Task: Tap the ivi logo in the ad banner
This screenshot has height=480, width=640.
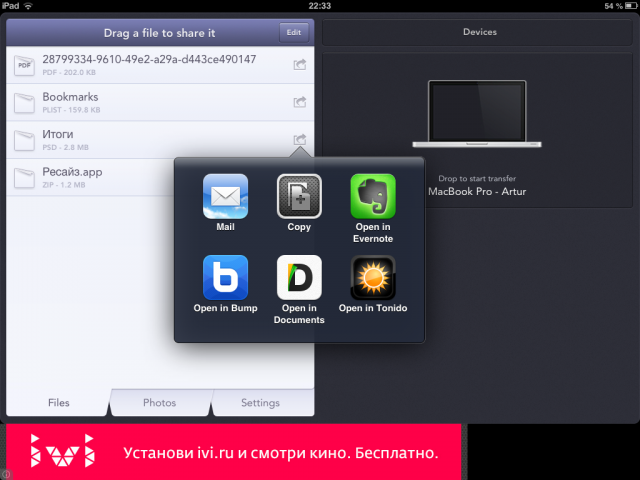Action: tap(62, 451)
